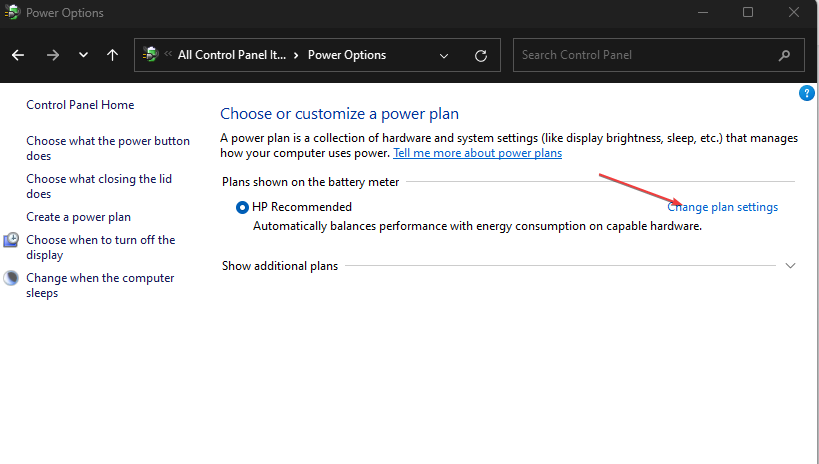The image size is (819, 464).
Task: Click the search magnifier icon
Action: click(x=785, y=55)
